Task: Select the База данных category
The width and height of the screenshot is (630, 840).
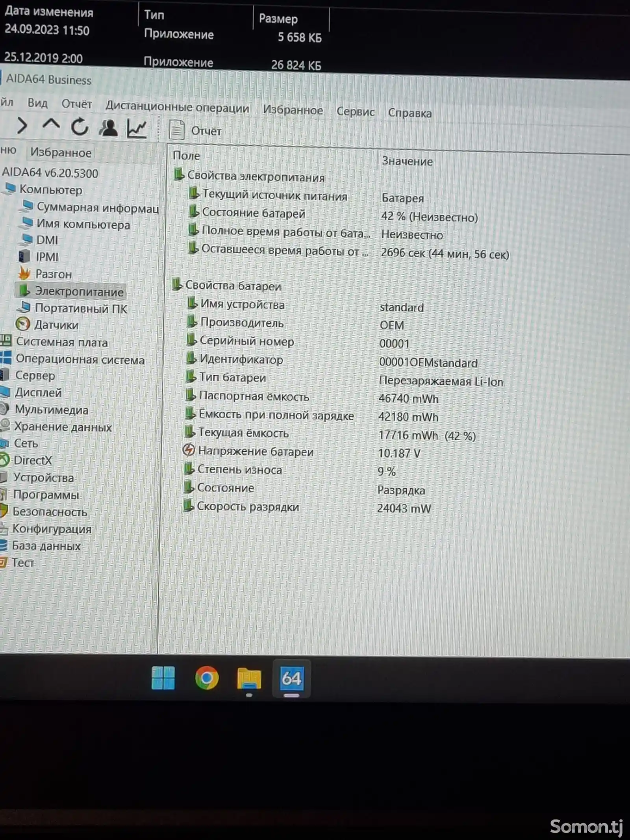Action: tap(40, 546)
